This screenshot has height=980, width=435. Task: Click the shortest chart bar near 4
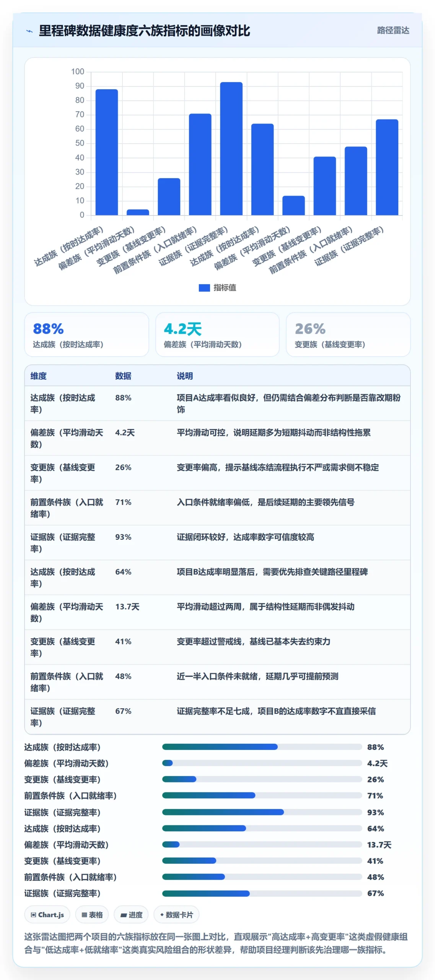point(138,212)
